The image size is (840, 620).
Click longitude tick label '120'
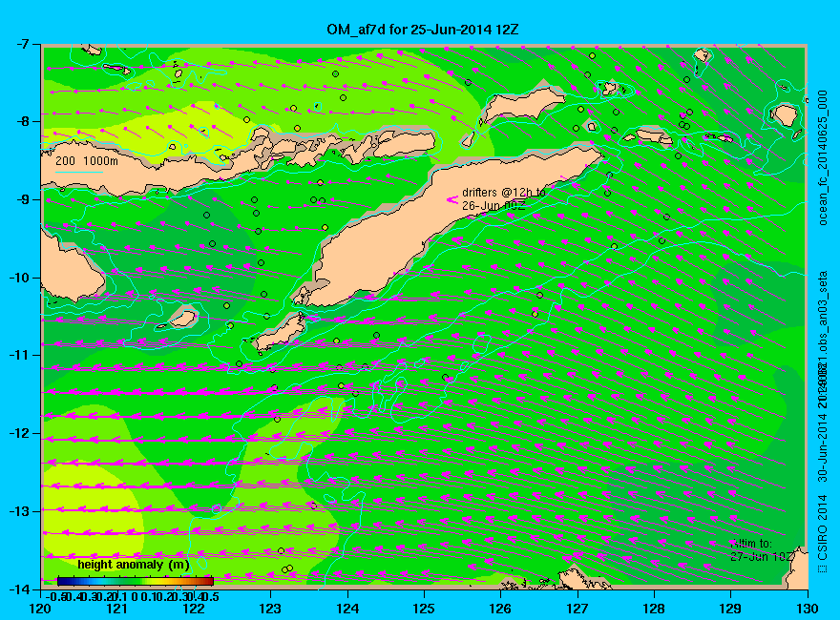(41, 609)
